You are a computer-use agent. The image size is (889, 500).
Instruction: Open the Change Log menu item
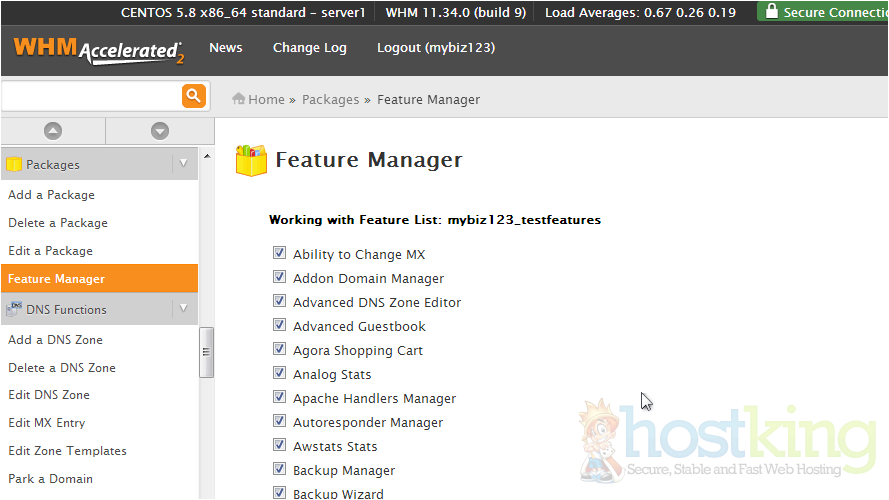(x=309, y=48)
